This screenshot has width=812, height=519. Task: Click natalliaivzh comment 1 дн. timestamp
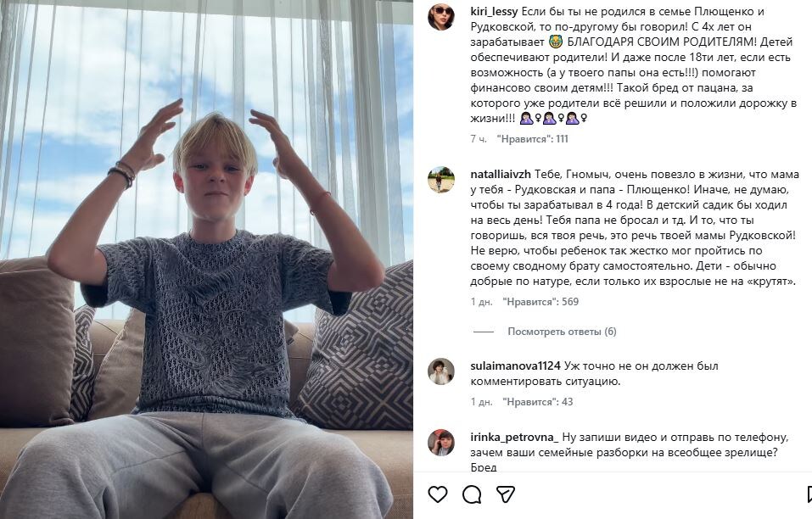tap(481, 302)
